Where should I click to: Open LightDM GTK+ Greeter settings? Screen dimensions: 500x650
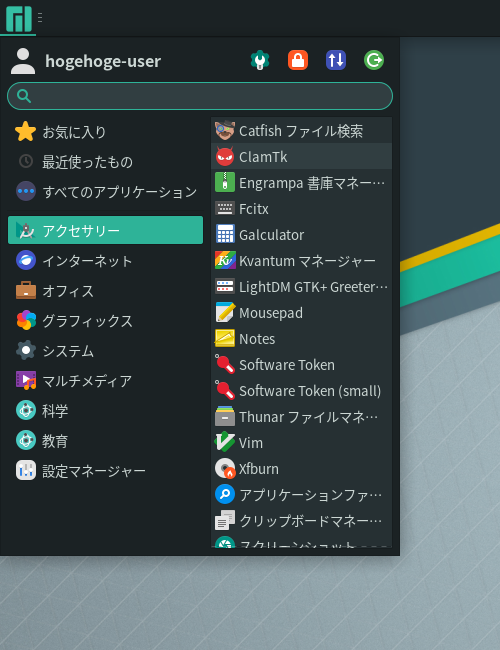pos(301,287)
